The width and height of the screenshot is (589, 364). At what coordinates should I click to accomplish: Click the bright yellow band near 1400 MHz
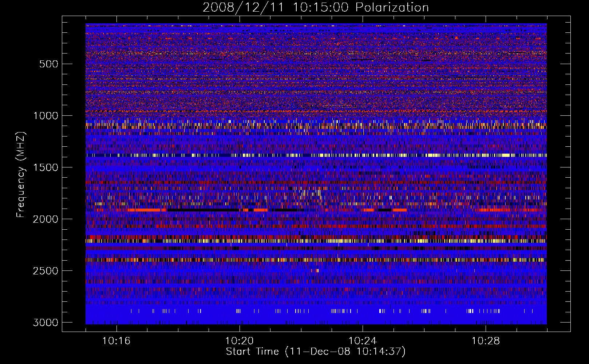[316, 155]
